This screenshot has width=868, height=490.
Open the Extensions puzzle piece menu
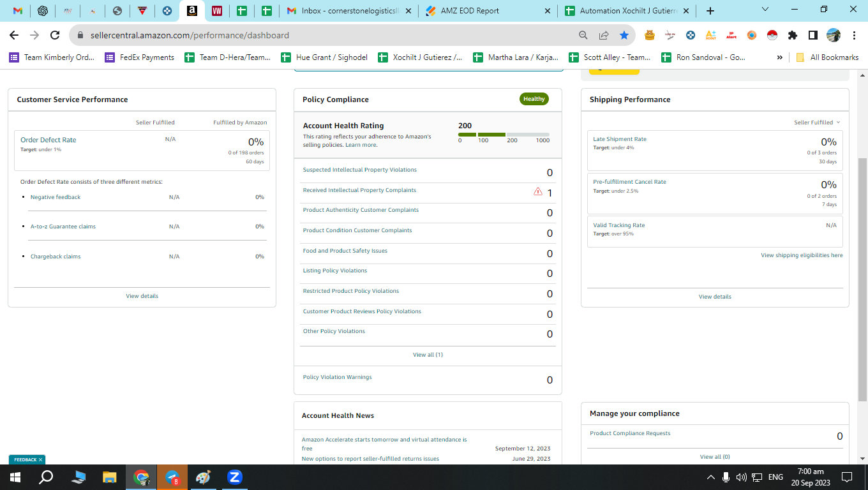793,35
